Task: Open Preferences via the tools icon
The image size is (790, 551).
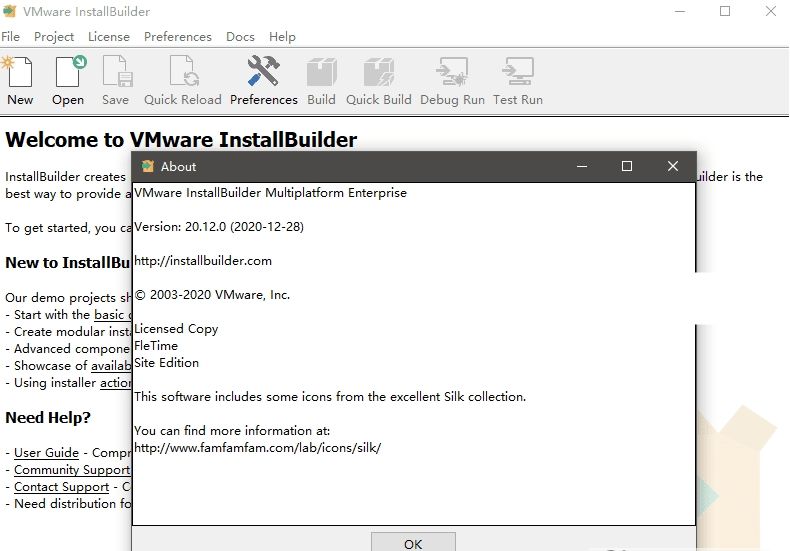Action: point(264,71)
